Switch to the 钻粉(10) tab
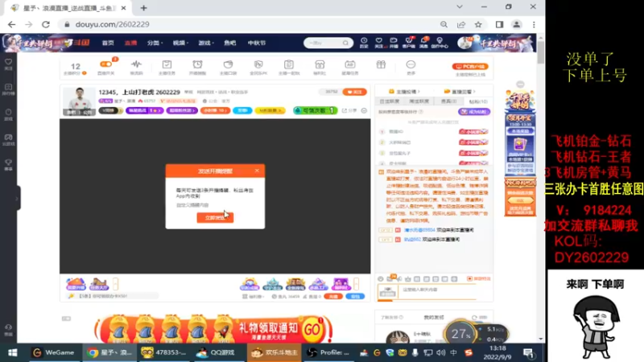The height and width of the screenshot is (362, 644). [478, 101]
